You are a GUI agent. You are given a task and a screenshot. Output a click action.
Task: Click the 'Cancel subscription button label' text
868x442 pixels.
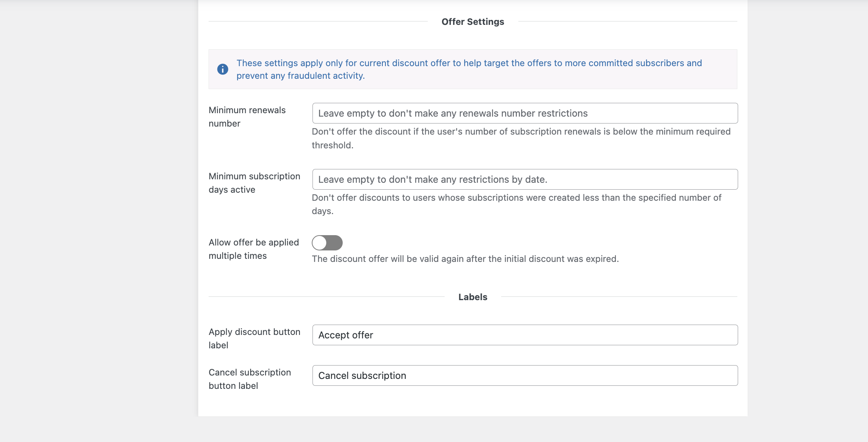(x=250, y=379)
